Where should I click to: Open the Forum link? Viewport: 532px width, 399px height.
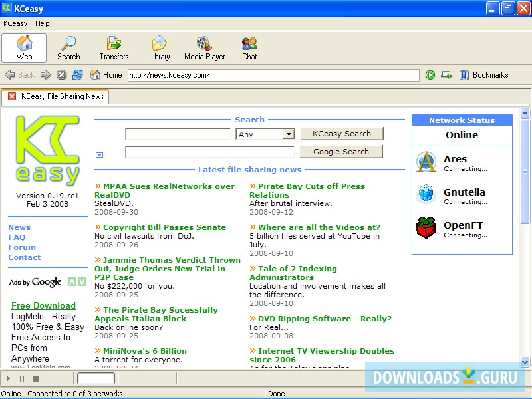tap(22, 247)
